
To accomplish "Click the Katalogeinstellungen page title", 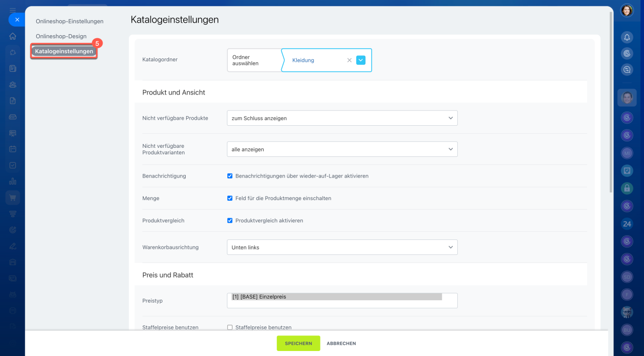I will 175,20.
